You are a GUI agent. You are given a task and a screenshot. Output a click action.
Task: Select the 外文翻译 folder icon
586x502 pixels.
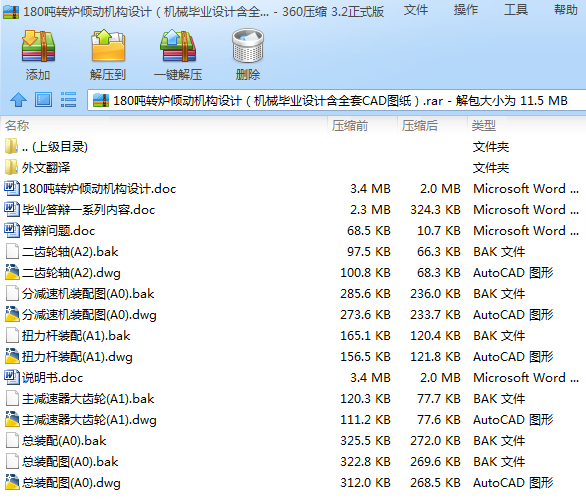coord(11,167)
